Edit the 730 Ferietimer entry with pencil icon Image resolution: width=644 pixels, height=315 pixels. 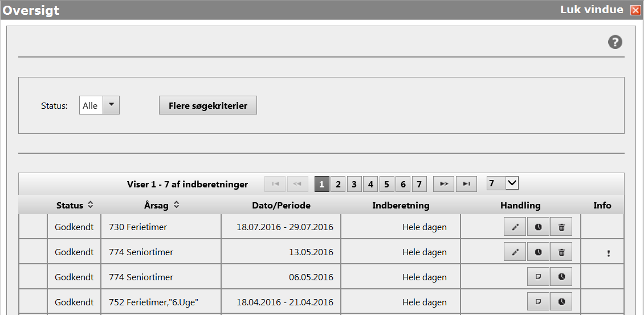(x=515, y=227)
